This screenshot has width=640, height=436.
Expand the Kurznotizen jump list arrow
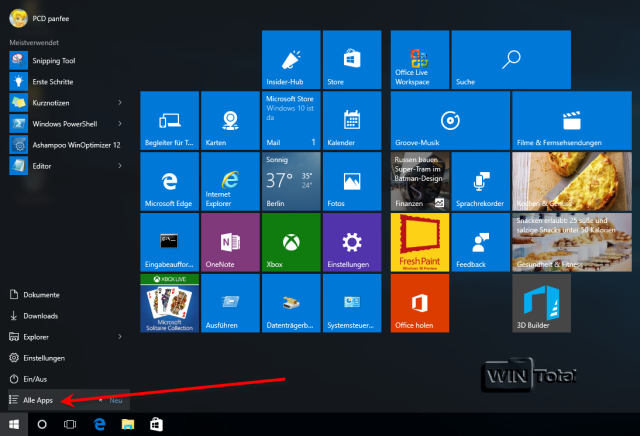120,102
